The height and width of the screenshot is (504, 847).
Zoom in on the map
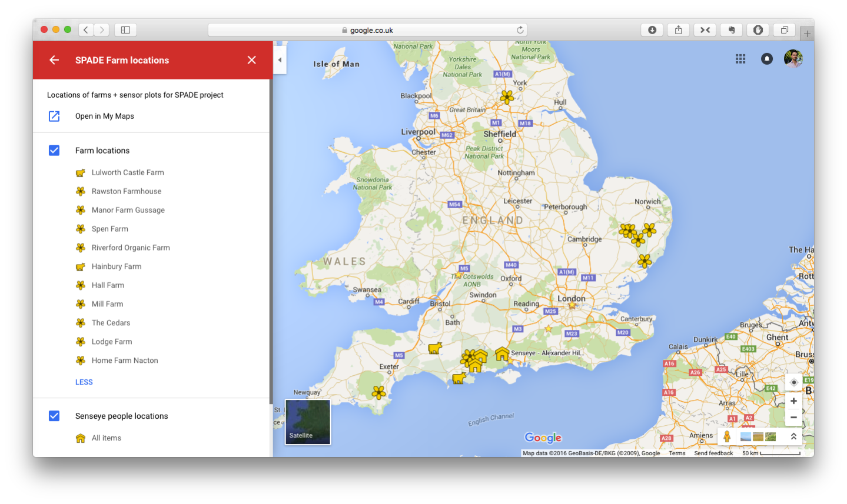[793, 401]
